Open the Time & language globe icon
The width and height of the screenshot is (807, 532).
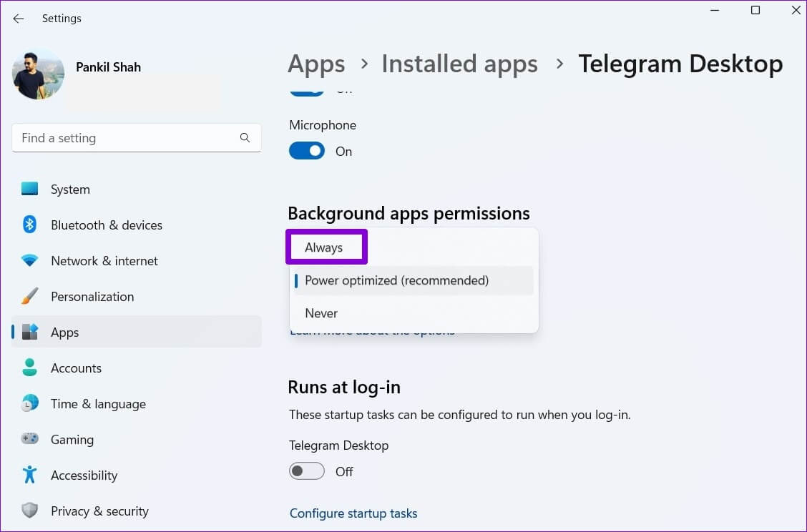tap(30, 403)
